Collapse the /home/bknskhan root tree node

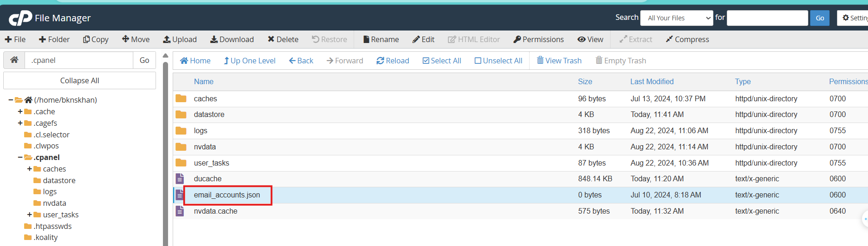[11, 100]
